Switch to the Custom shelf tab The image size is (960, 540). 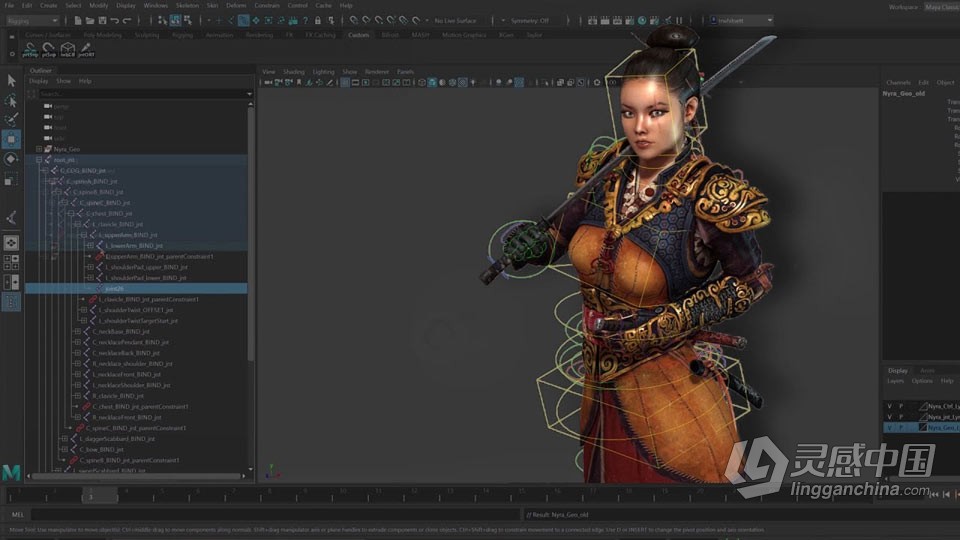tap(359, 35)
